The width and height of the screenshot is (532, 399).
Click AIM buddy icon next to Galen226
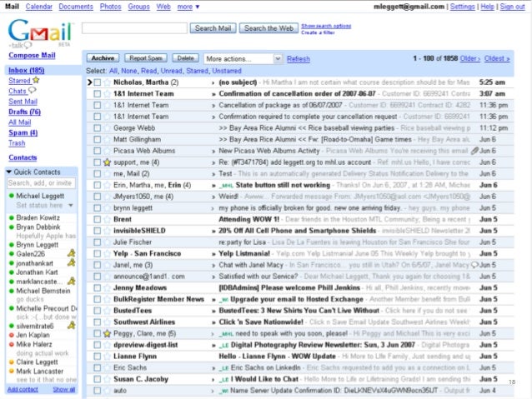pos(71,253)
